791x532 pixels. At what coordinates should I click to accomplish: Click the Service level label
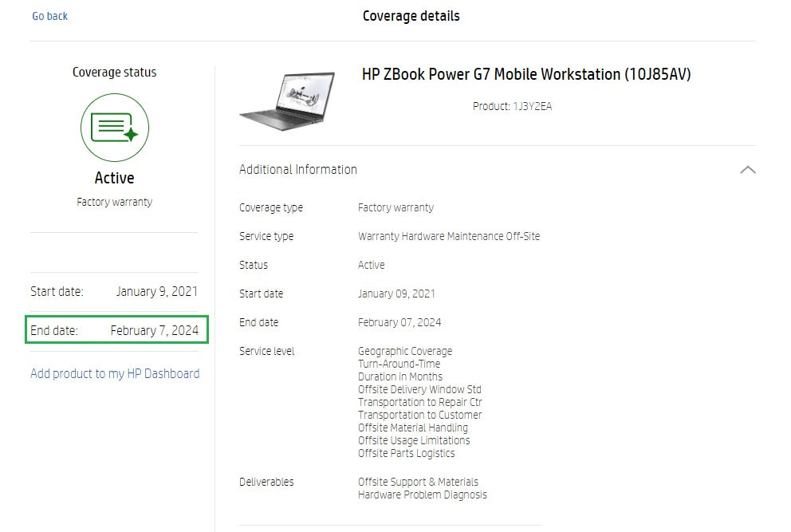(x=267, y=351)
